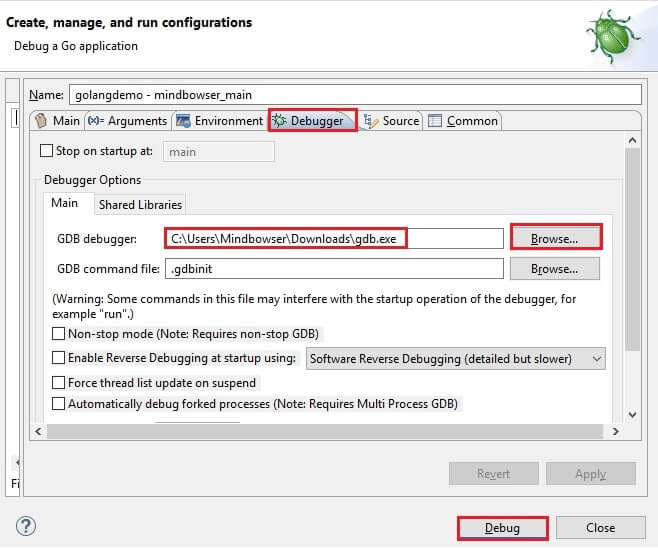Screen dimensions: 658x548
Task: Click the Arguments tab icon
Action: click(96, 121)
